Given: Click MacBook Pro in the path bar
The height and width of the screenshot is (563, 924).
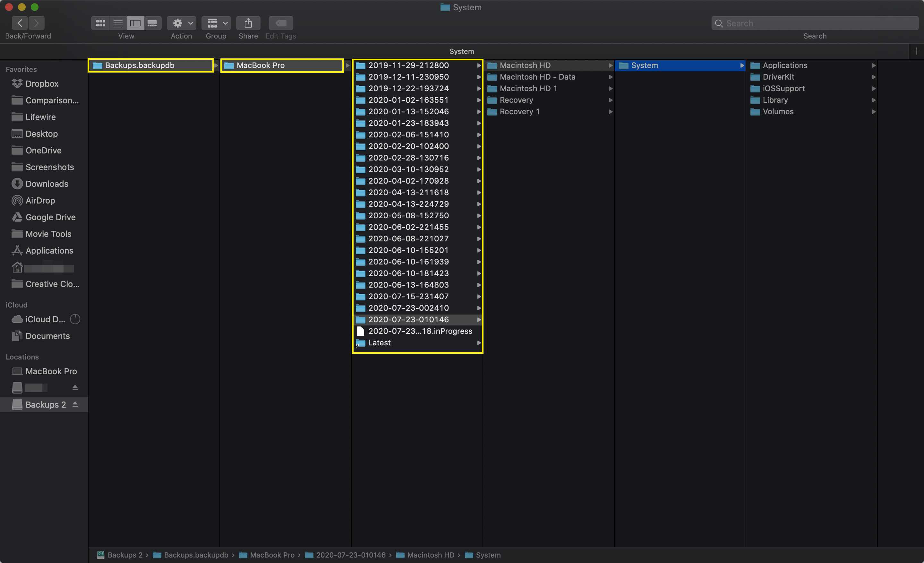Looking at the screenshot, I should [x=267, y=555].
